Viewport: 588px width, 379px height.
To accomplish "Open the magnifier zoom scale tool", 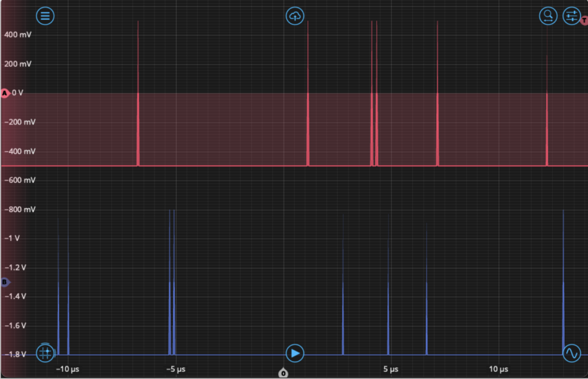I will (548, 16).
